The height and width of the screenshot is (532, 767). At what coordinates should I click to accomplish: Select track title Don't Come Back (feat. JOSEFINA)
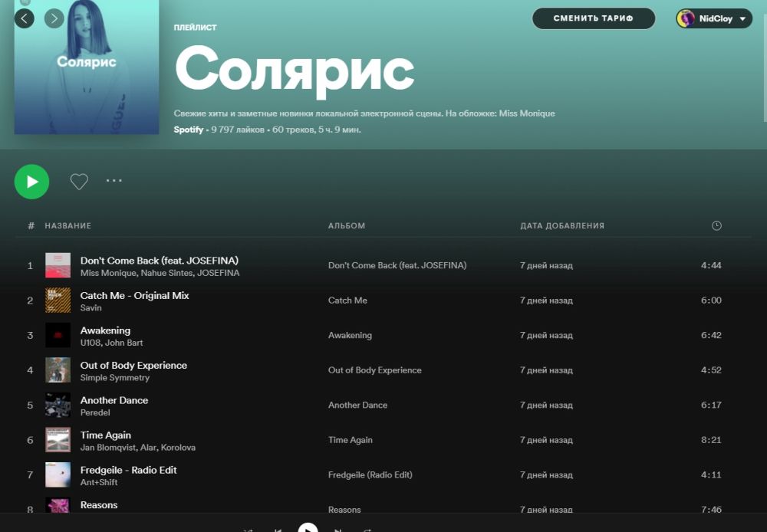pyautogui.click(x=160, y=261)
